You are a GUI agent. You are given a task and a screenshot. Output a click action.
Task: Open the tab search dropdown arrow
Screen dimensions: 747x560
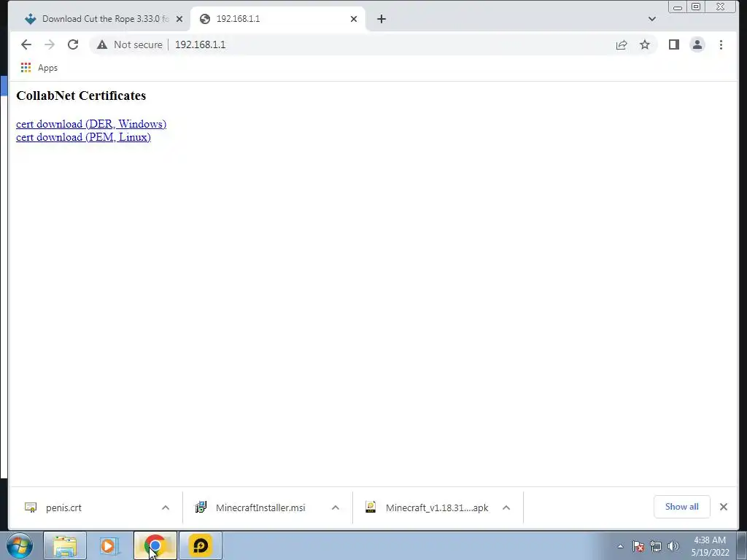coord(652,19)
